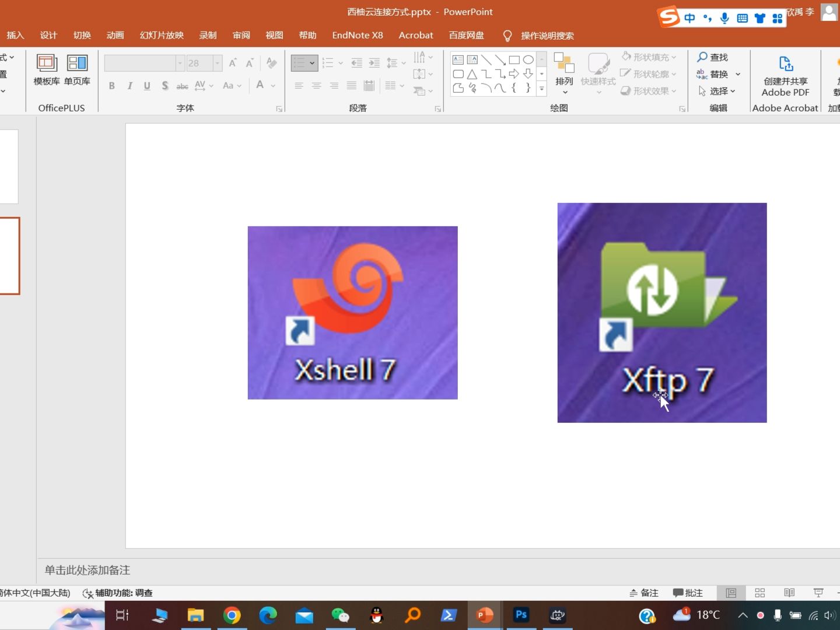Viewport: 840px width, 630px height.
Task: Open Microsoft Edge from the taskbar
Action: click(268, 615)
